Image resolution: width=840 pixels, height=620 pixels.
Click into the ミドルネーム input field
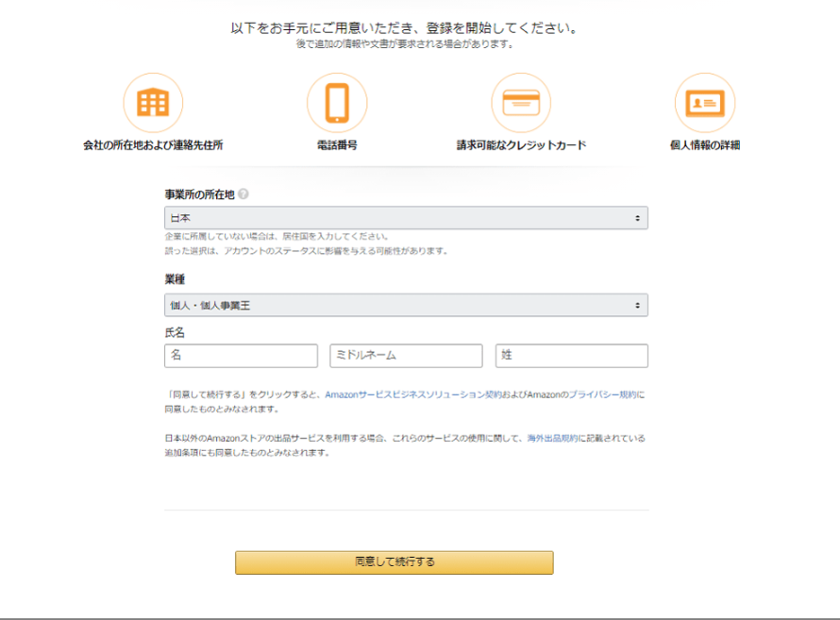point(406,356)
